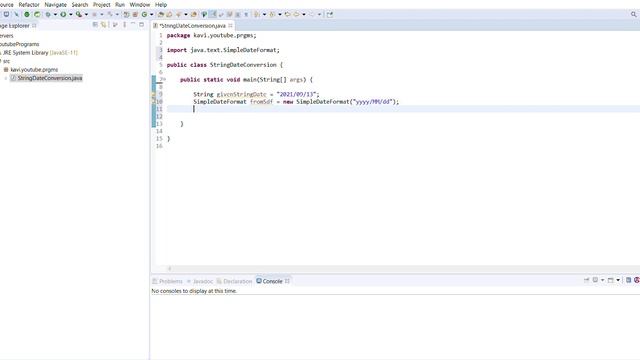Toggle the highlighted Mark Occurrences icon
This screenshot has height=360, width=640.
pyautogui.click(x=213, y=14)
